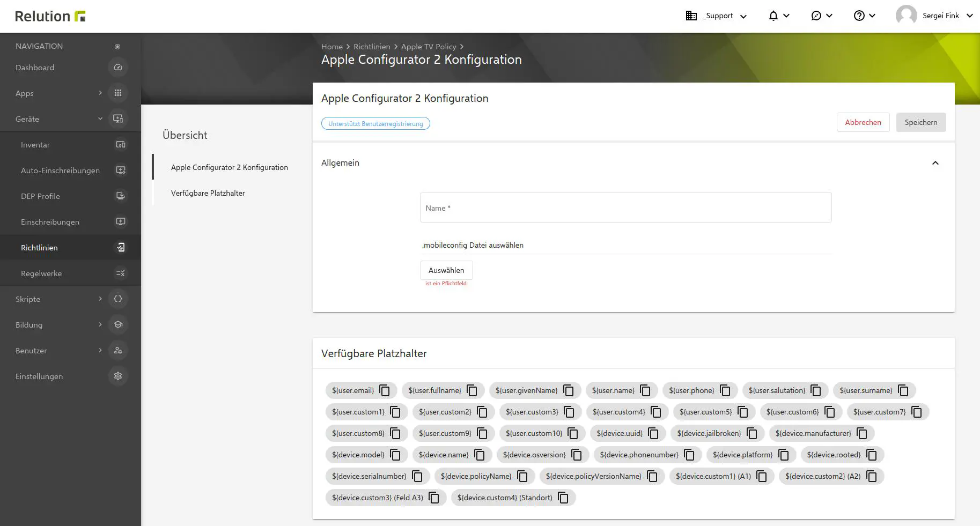Copy the ${user.phone} placeholder
The width and height of the screenshot is (980, 526).
725,390
